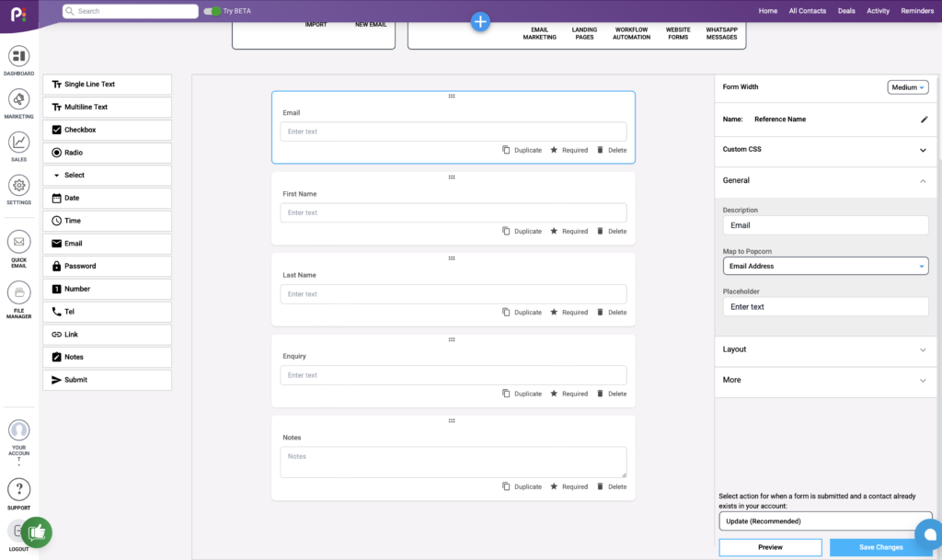Image resolution: width=942 pixels, height=560 pixels.
Task: Mark the Enquiry field as Required
Action: (569, 394)
